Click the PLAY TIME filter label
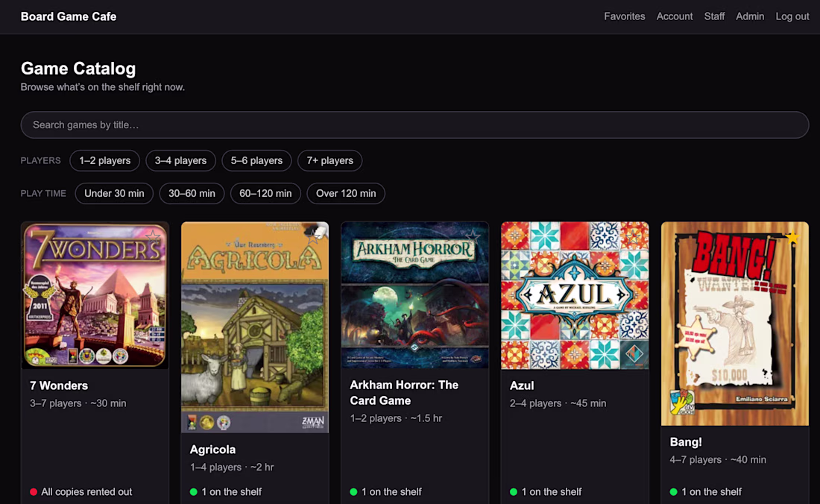Screen dimensions: 820x504 point(43,193)
